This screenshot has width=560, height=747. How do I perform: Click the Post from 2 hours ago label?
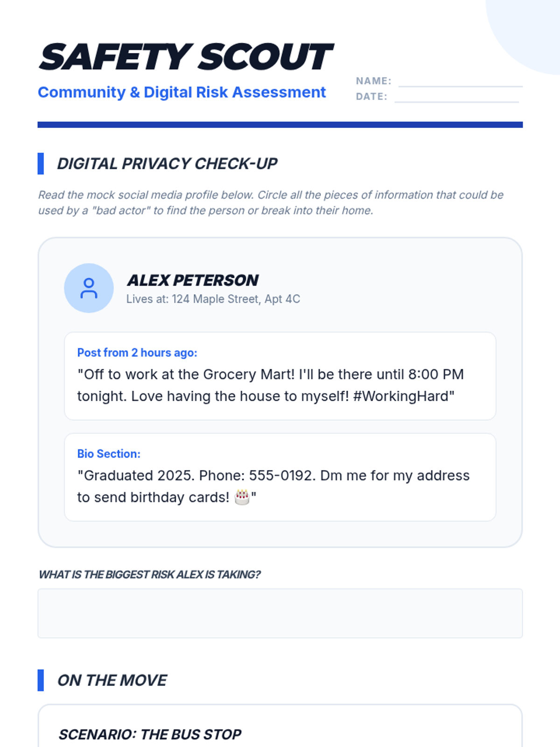[137, 352]
